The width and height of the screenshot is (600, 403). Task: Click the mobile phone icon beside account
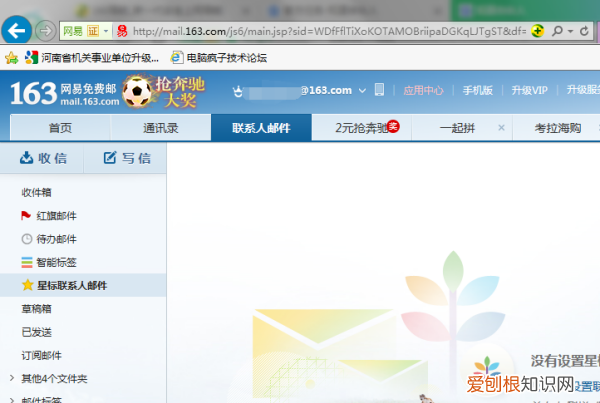pos(380,90)
